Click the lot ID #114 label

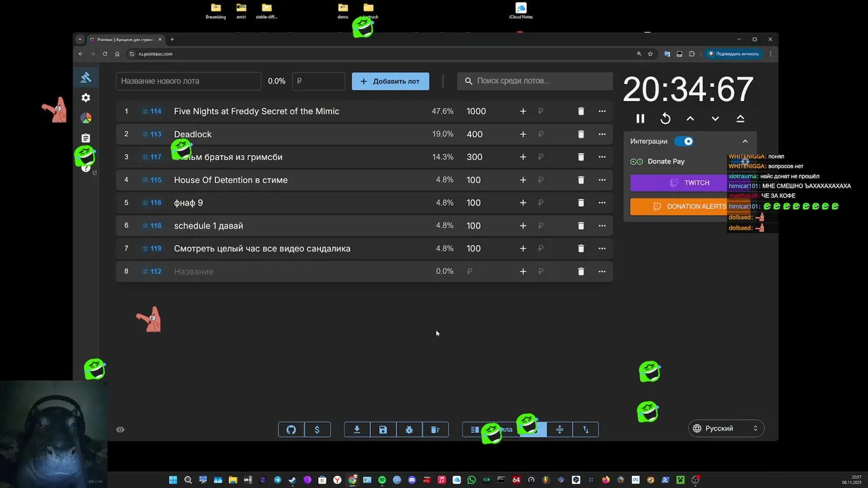pos(153,111)
